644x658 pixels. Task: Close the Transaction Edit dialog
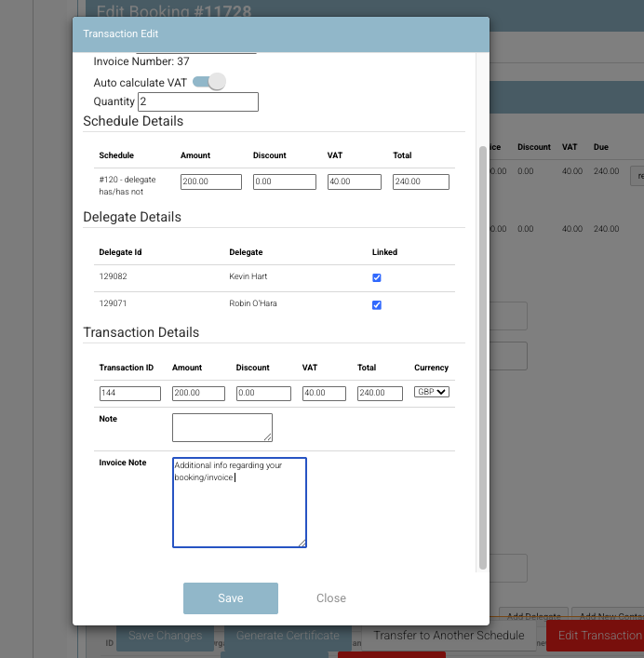[x=331, y=598]
